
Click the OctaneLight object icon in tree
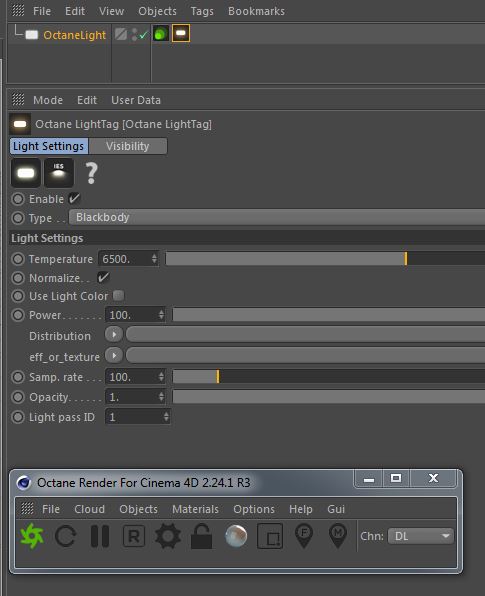(32, 35)
